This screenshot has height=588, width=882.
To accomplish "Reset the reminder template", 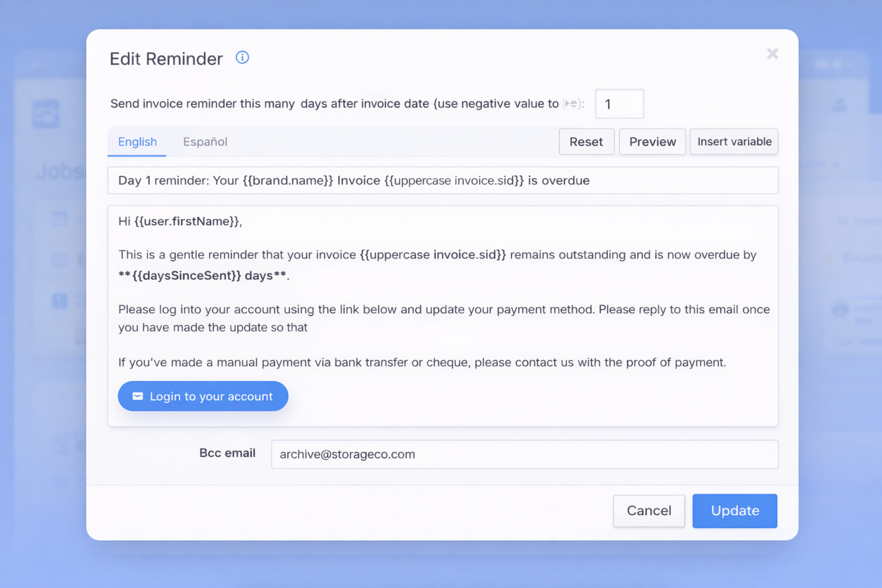I will pyautogui.click(x=586, y=141).
